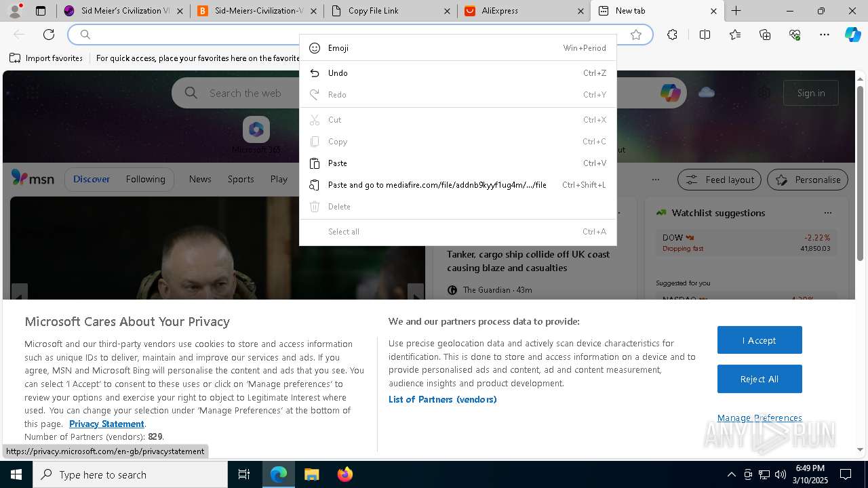Click Import favorites in bookmarks bar
Screen dimensions: 868x488
[46, 58]
